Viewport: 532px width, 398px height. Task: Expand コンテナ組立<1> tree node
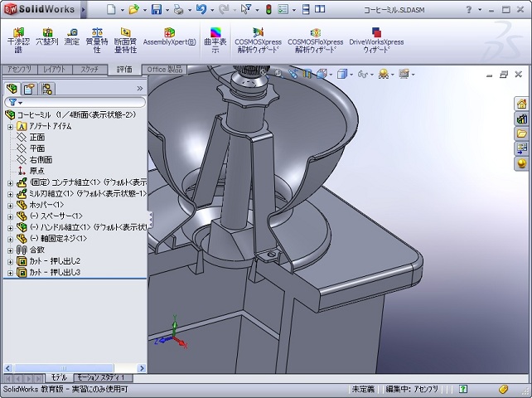tap(10, 183)
